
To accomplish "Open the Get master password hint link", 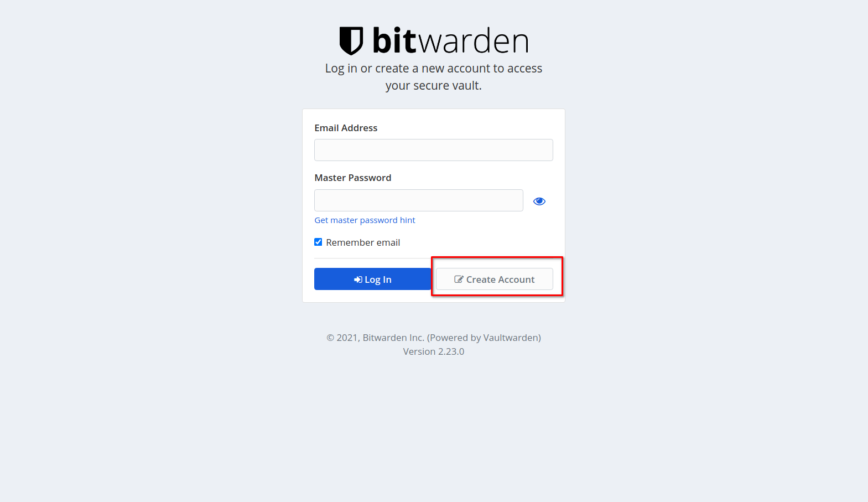I will point(365,220).
